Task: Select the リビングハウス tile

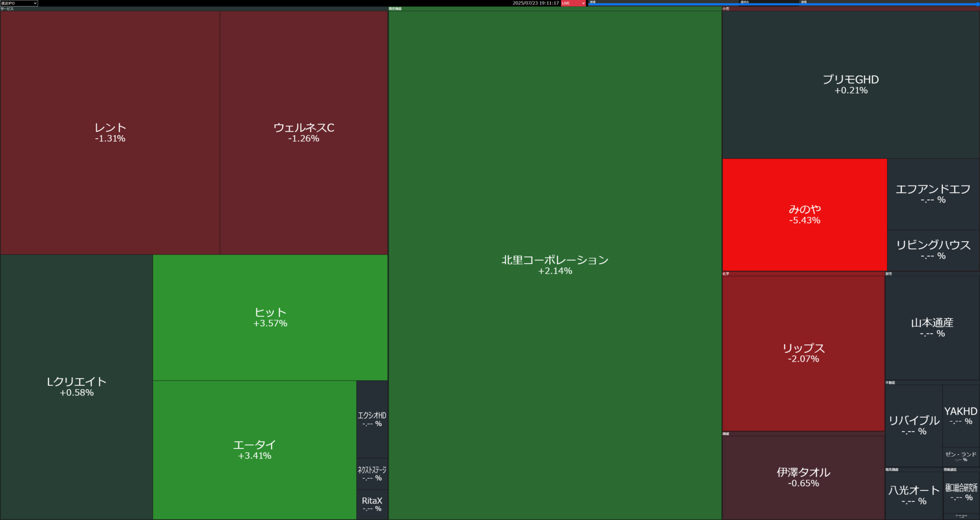Action: (933, 250)
